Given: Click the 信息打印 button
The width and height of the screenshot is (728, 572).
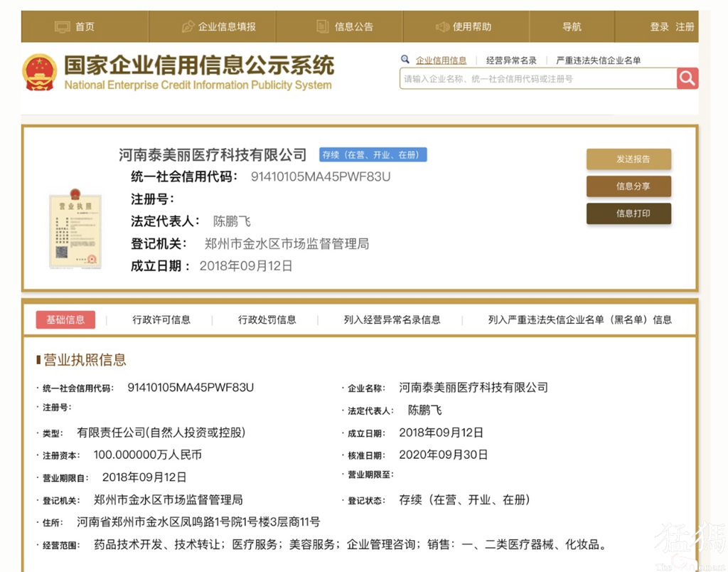Looking at the screenshot, I should coord(628,213).
